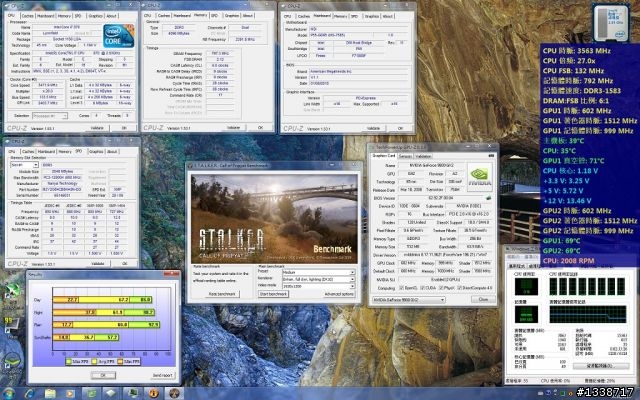
Task: Click OK in the CPU-Z memory timings window
Action: 260,128
